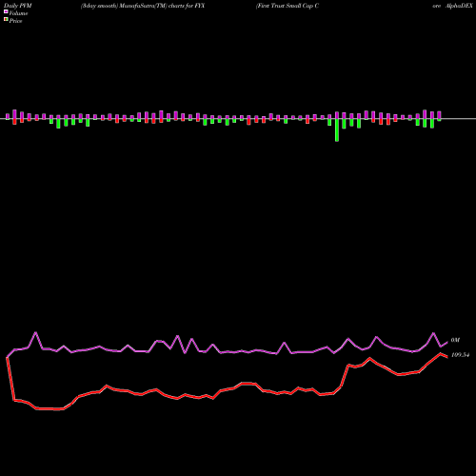Click the end of the red price line
This screenshot has width=476, height=476.
(x=447, y=357)
